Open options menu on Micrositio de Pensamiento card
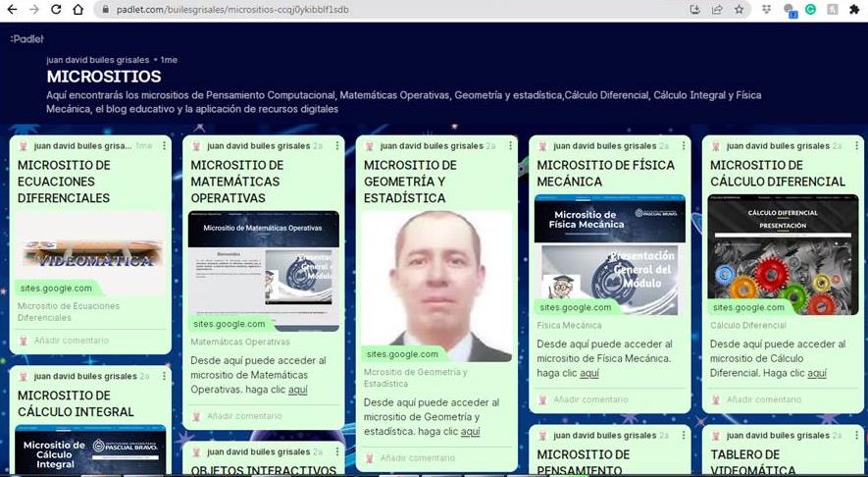Image resolution: width=868 pixels, height=477 pixels. click(684, 436)
